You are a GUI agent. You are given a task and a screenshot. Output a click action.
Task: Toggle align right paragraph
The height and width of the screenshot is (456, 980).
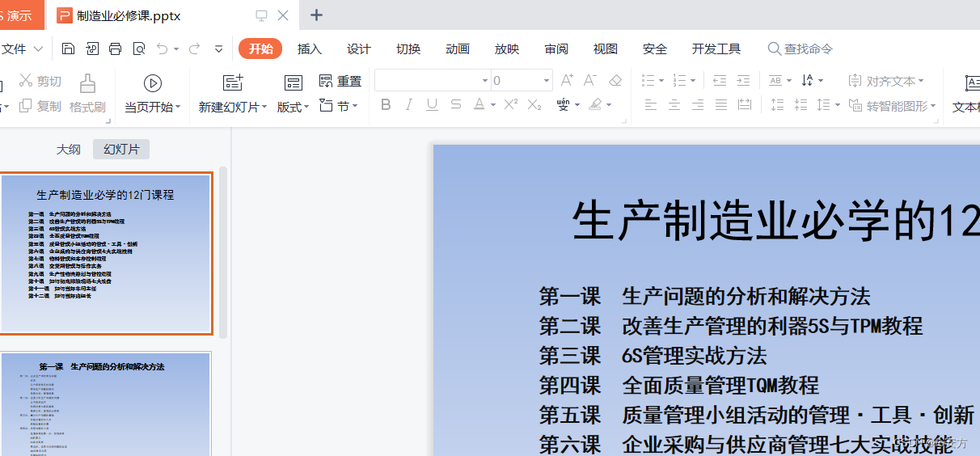(698, 105)
